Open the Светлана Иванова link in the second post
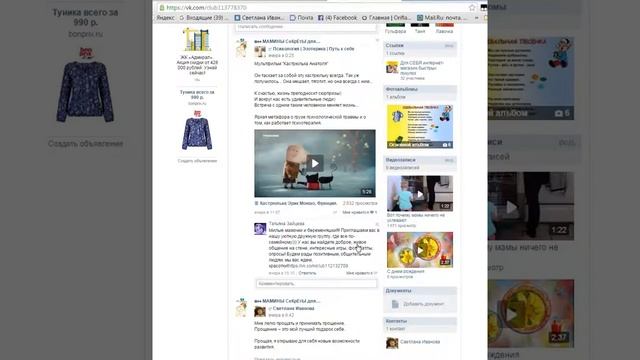Image resolution: width=640 pixels, height=360 pixels. 293,309
